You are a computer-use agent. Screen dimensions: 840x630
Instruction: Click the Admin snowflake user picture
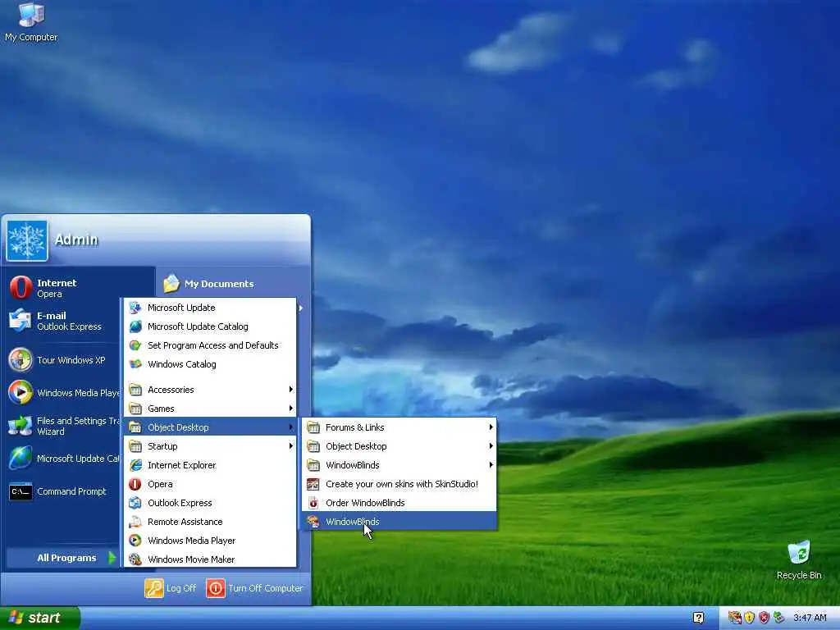27,240
